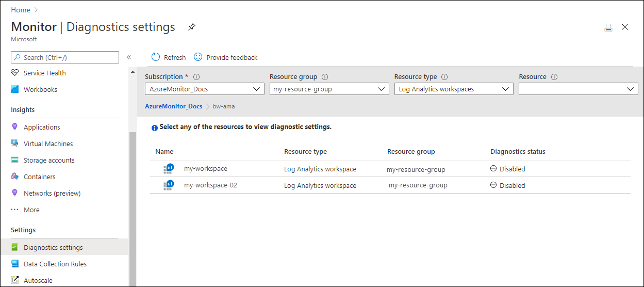Select Virtual Machines under Insights
Screen dimensions: 644x287
click(x=48, y=143)
